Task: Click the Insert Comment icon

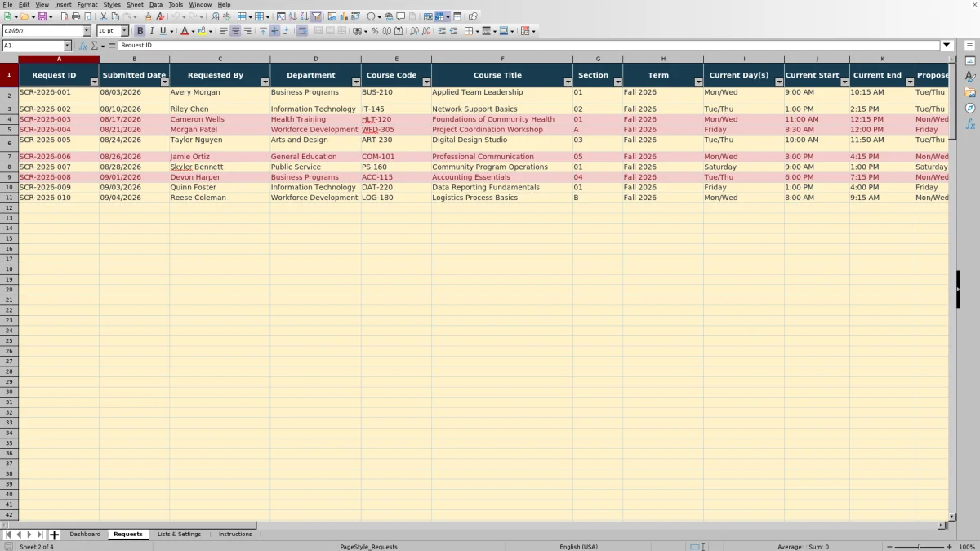Action: coord(401,16)
